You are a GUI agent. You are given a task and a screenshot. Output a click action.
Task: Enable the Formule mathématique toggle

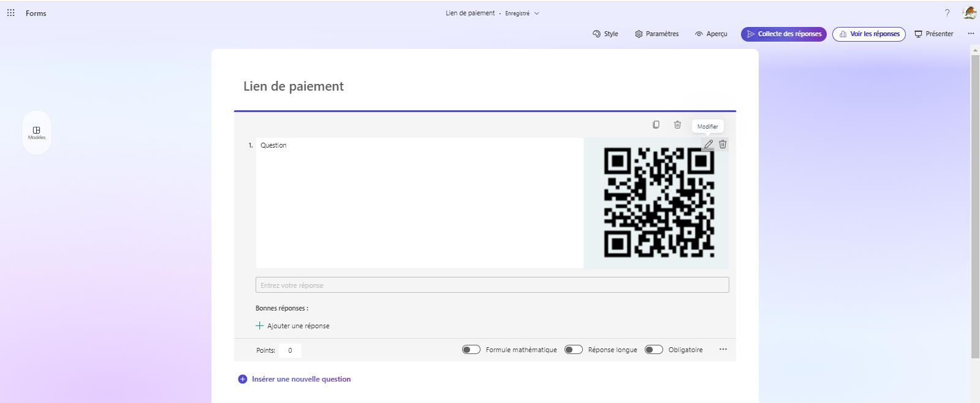pyautogui.click(x=471, y=350)
